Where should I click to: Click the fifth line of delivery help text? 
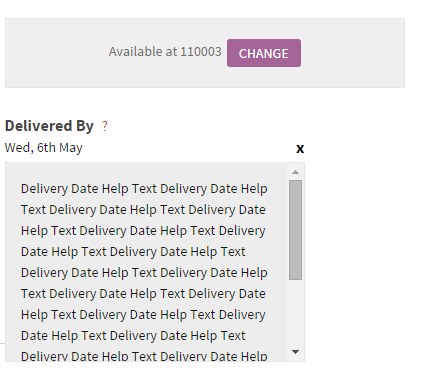click(x=144, y=273)
